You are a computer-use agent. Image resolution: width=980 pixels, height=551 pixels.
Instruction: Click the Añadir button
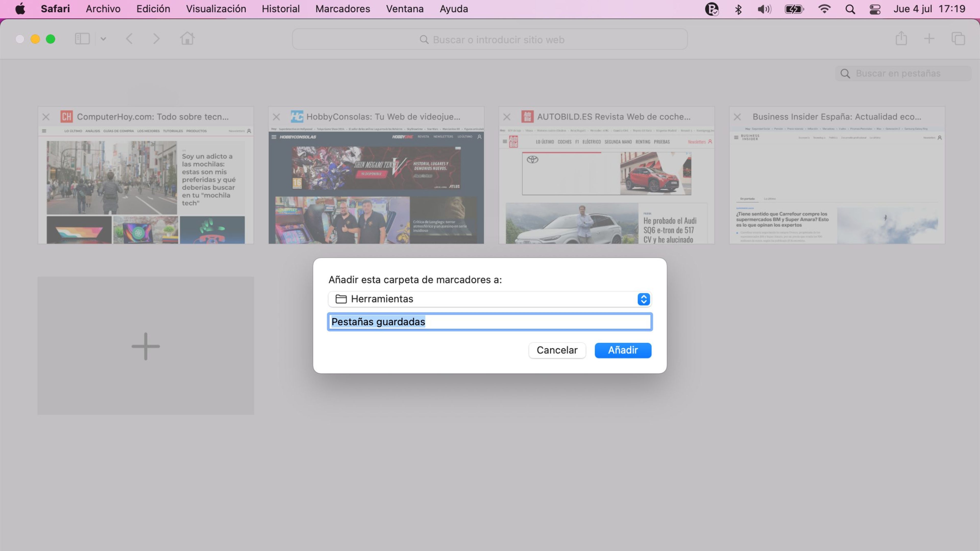tap(623, 350)
